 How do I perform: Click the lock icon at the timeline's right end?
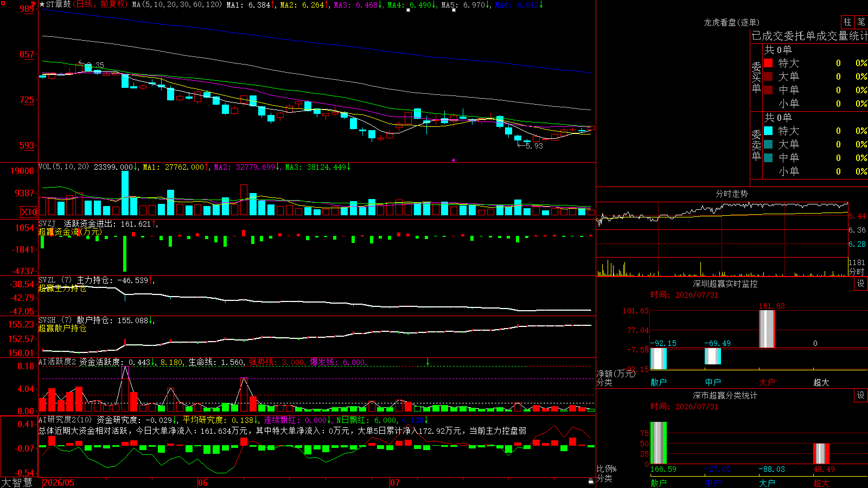[591, 481]
